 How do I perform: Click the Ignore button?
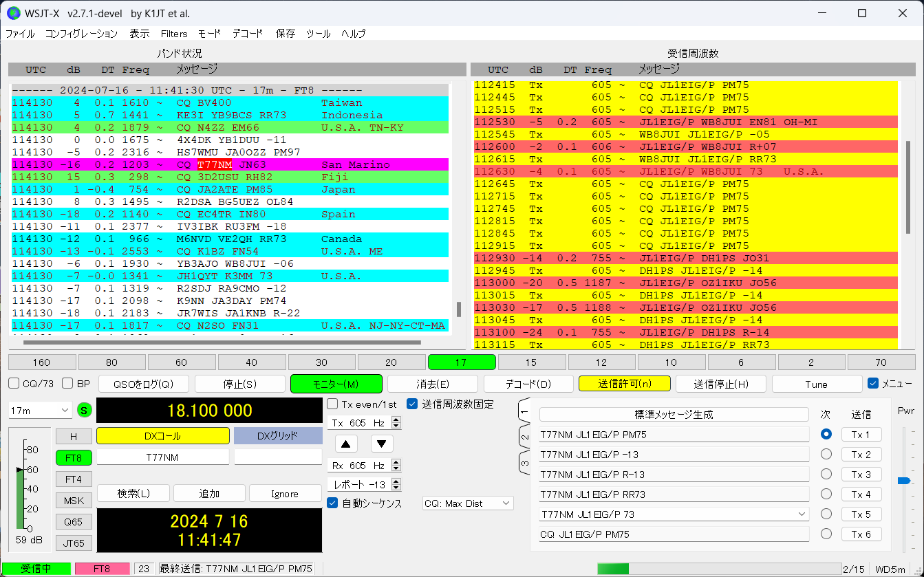click(x=285, y=493)
